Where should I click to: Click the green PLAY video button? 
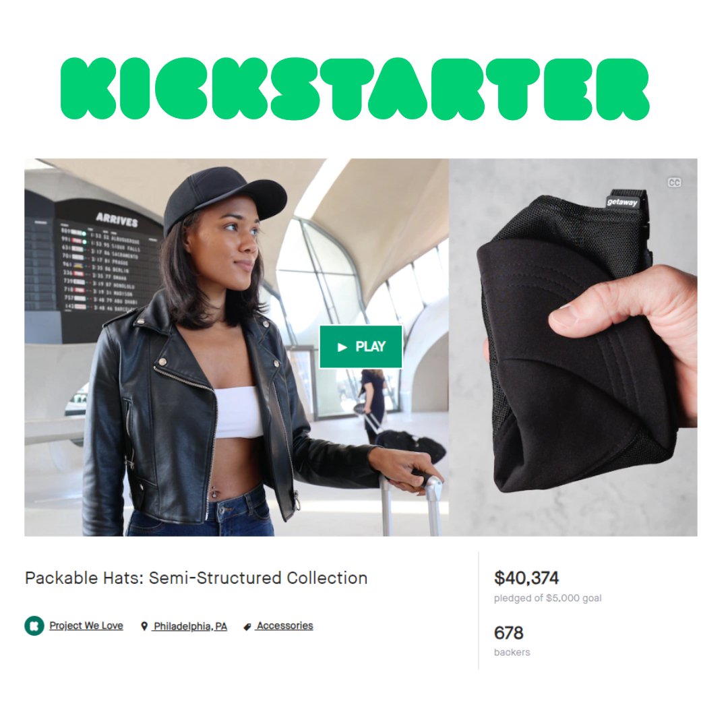(x=361, y=347)
